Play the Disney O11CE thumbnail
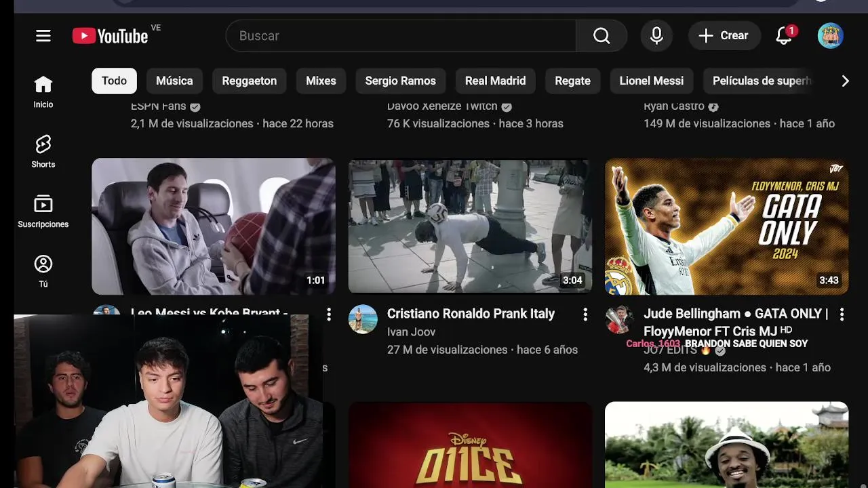868x488 pixels. click(x=470, y=445)
